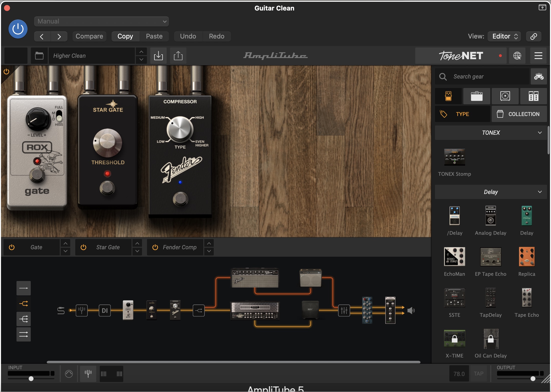Go to previous preset arrow
551x392 pixels.
click(42, 36)
